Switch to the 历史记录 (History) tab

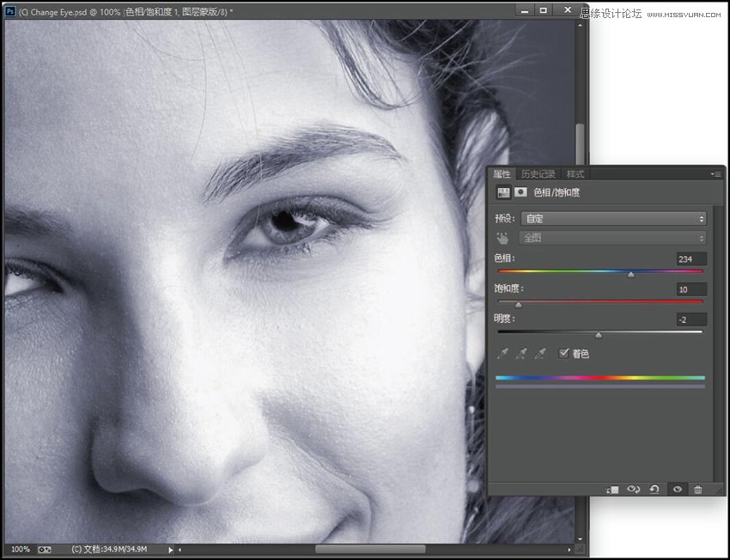click(538, 173)
